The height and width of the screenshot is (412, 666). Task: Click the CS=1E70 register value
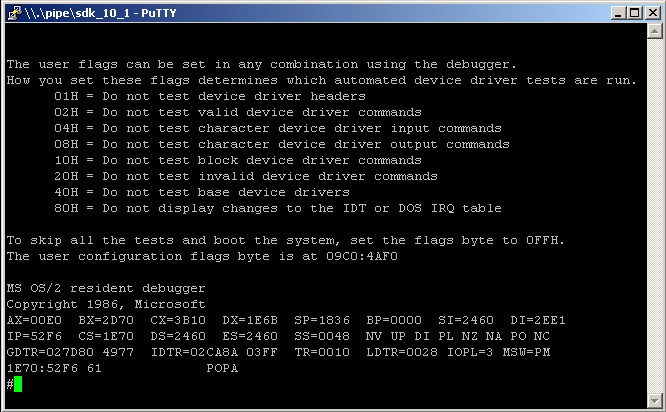coord(106,336)
